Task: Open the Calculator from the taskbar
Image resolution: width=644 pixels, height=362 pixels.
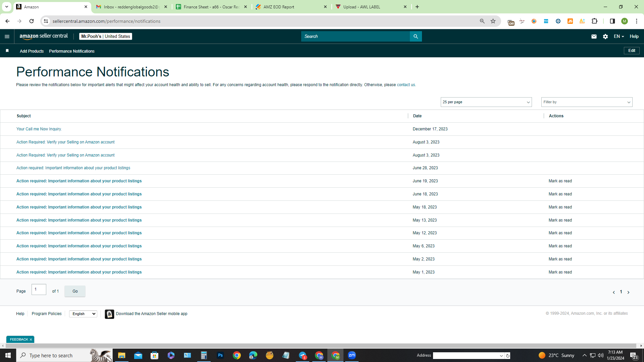Action: pos(204,355)
